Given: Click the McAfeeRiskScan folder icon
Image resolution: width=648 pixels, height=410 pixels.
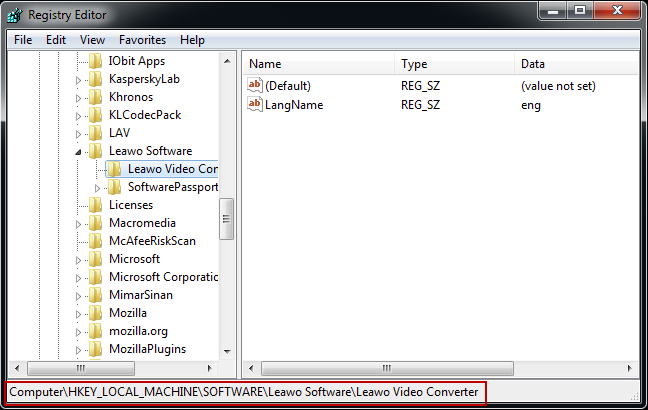Looking at the screenshot, I should (x=95, y=241).
